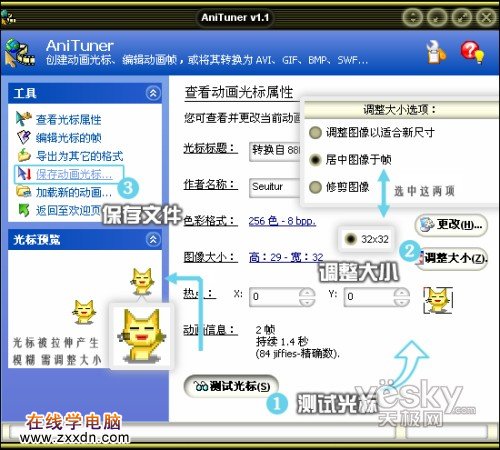Click the 更改(H)... button
This screenshot has height=450, width=500.
click(x=451, y=225)
